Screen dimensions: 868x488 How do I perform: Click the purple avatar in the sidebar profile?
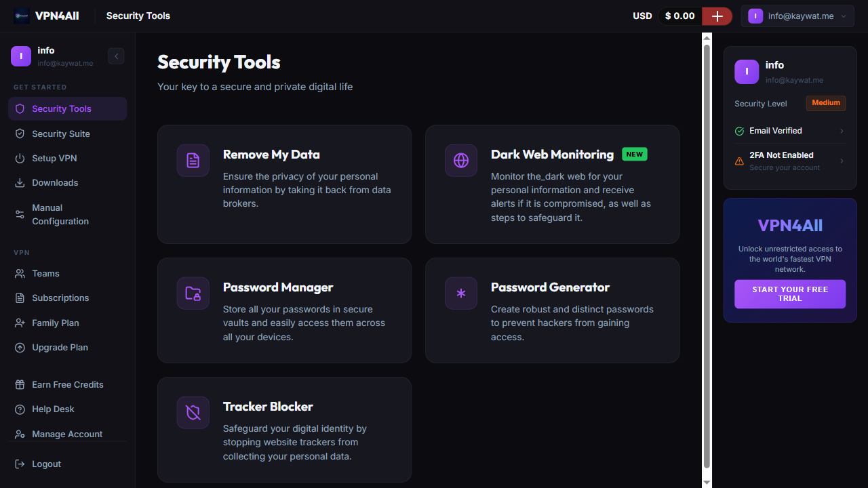[21, 56]
